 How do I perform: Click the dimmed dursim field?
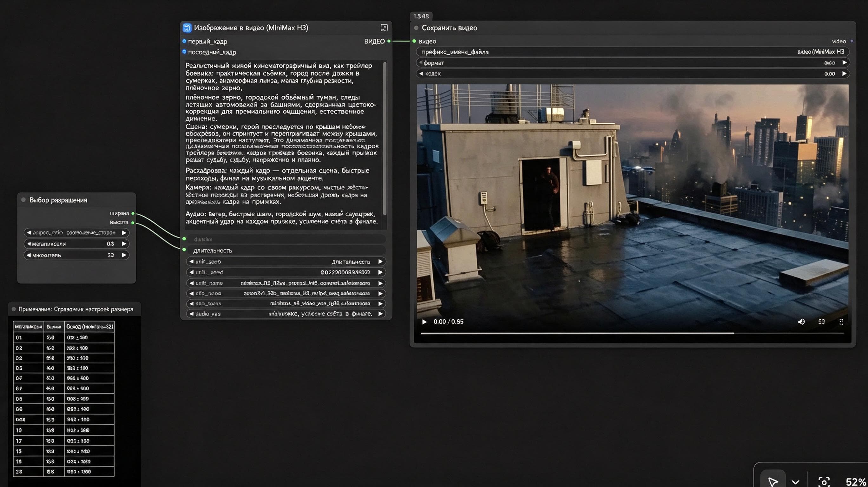coord(286,239)
